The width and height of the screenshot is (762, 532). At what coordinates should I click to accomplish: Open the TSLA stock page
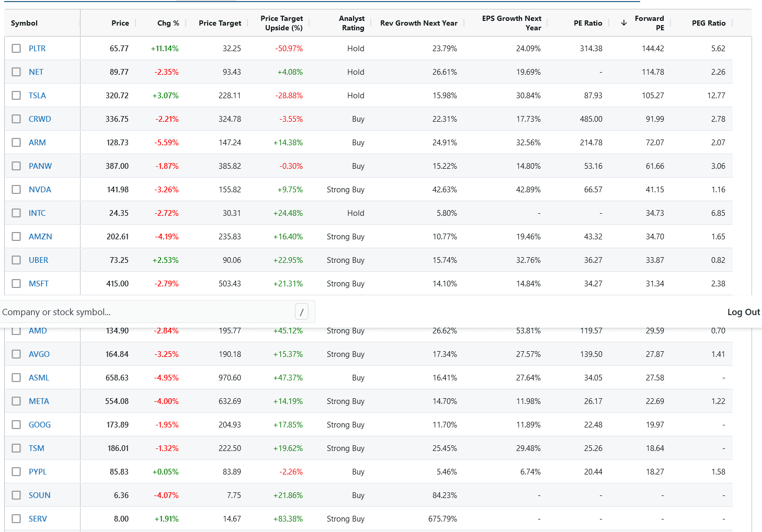(37, 95)
